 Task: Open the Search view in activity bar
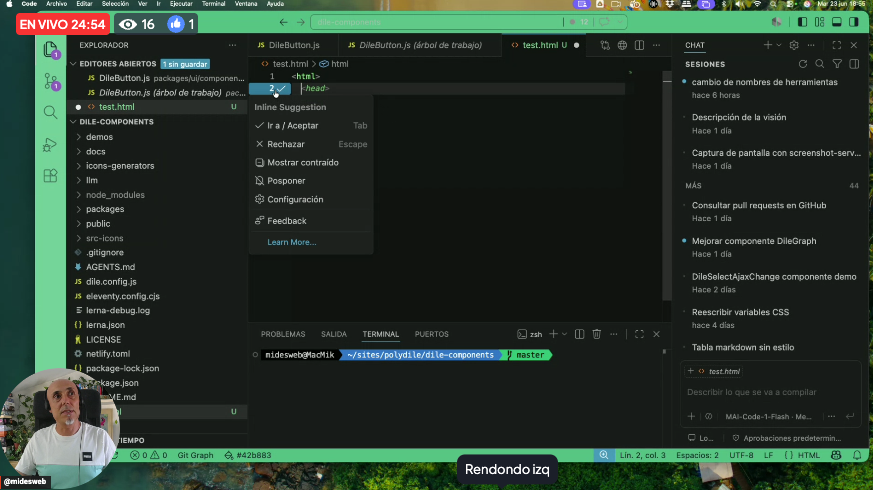(51, 112)
